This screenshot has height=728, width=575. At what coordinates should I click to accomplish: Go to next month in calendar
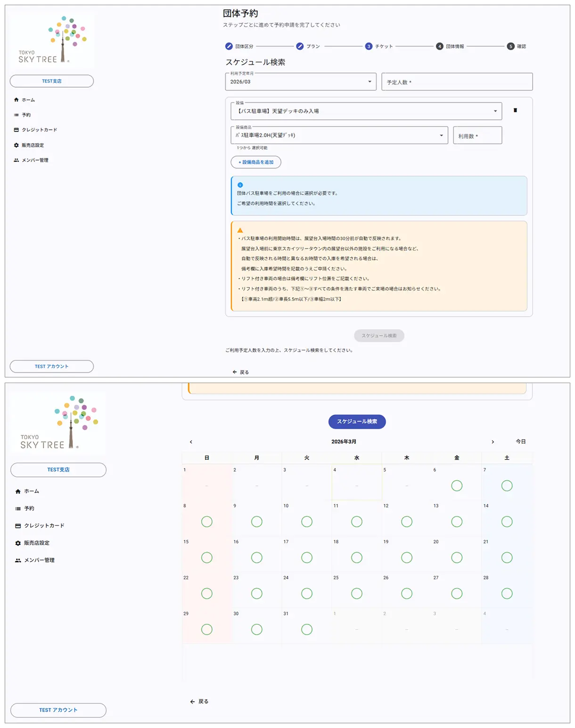(493, 442)
